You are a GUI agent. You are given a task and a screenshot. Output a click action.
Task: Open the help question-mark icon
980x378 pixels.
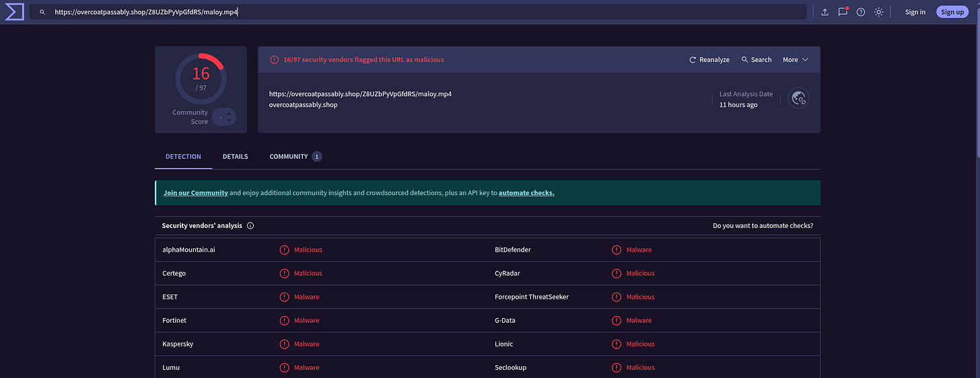point(860,12)
